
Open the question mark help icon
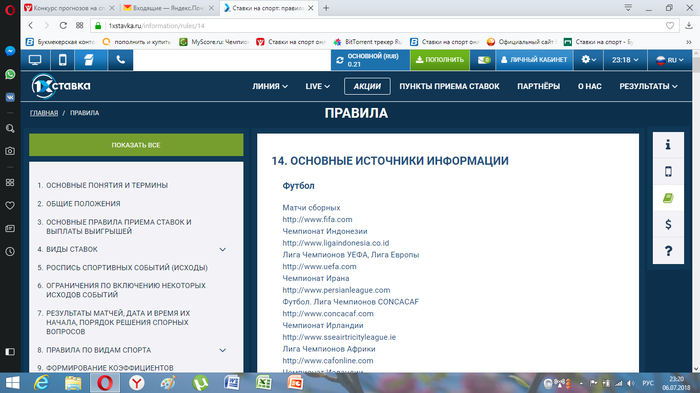(x=668, y=251)
